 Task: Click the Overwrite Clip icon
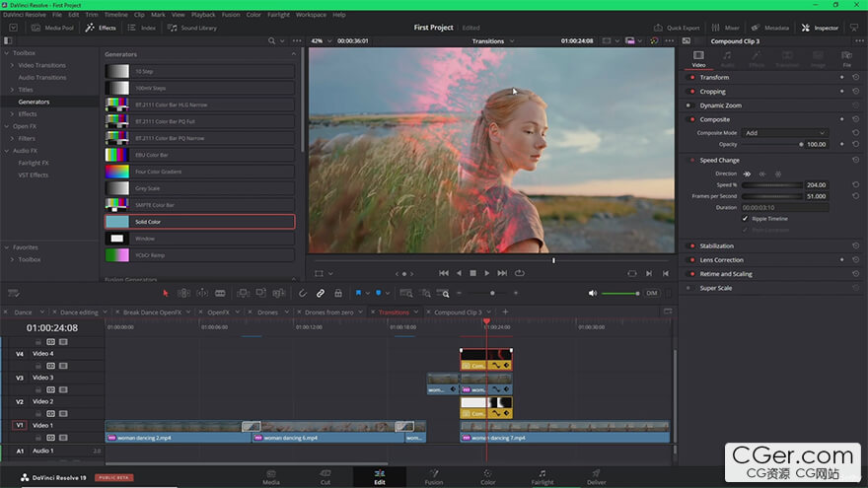(x=260, y=293)
